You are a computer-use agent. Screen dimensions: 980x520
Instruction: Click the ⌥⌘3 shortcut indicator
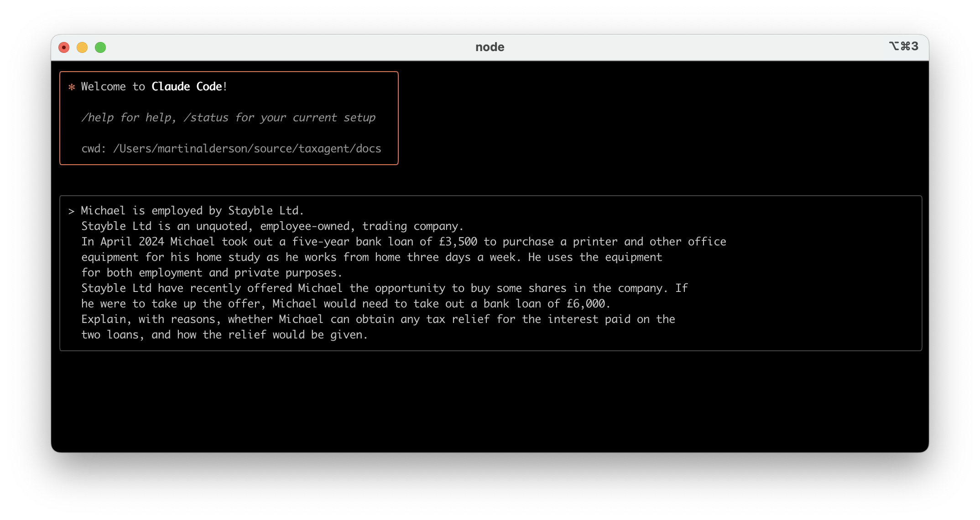pyautogui.click(x=903, y=46)
